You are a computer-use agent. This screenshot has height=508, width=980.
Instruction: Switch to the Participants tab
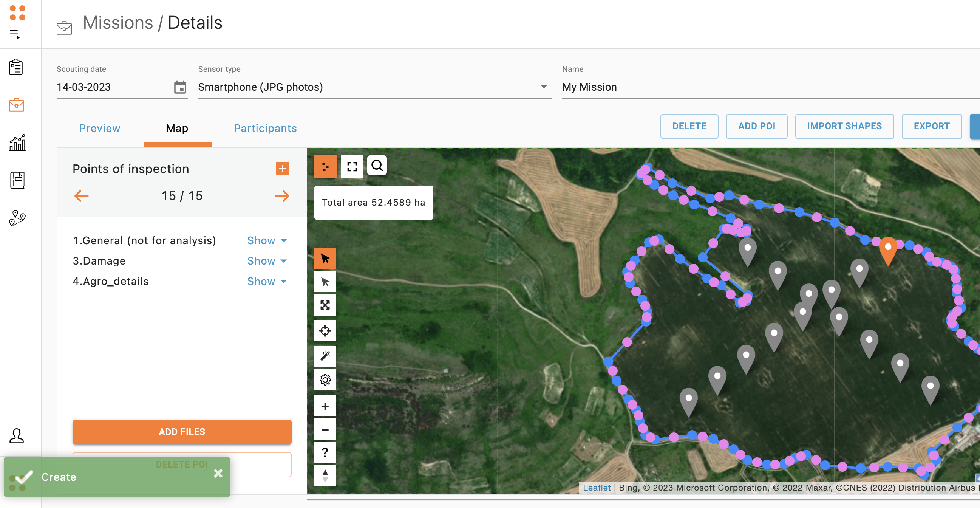(x=265, y=128)
